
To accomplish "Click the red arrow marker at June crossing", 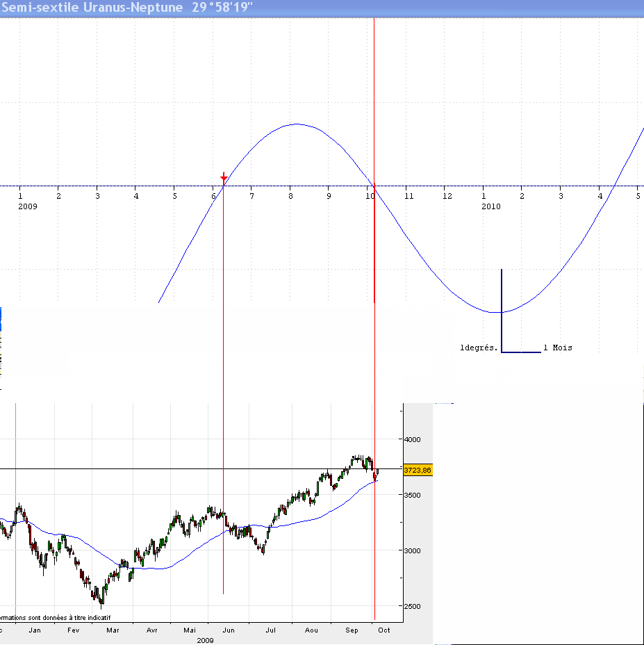I will click(223, 177).
